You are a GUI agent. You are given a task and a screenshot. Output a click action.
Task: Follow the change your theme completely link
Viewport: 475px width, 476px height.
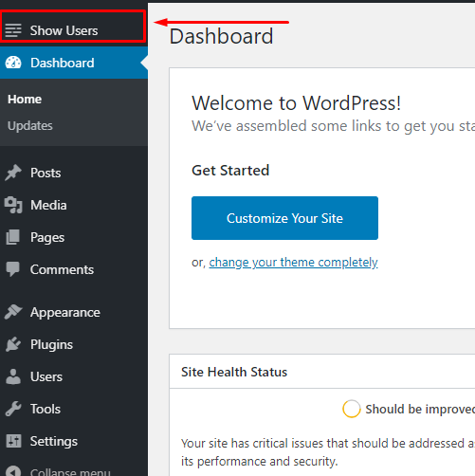point(293,263)
